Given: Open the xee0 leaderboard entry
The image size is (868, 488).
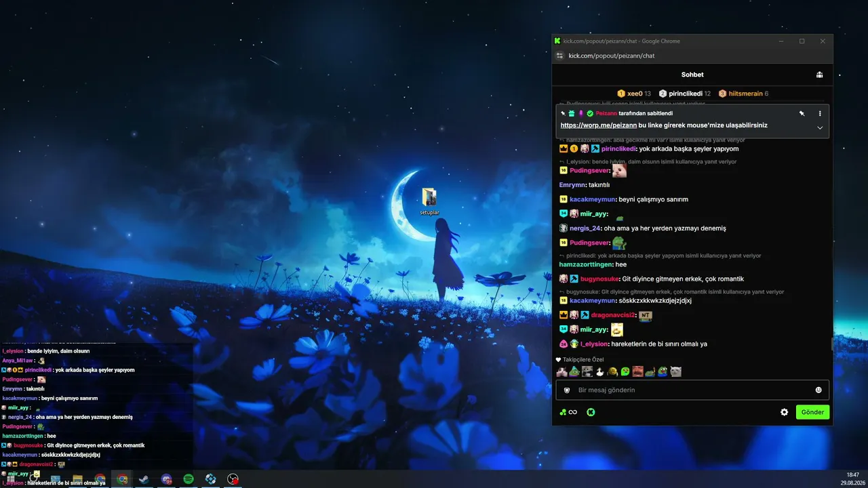Looking at the screenshot, I should tap(634, 94).
